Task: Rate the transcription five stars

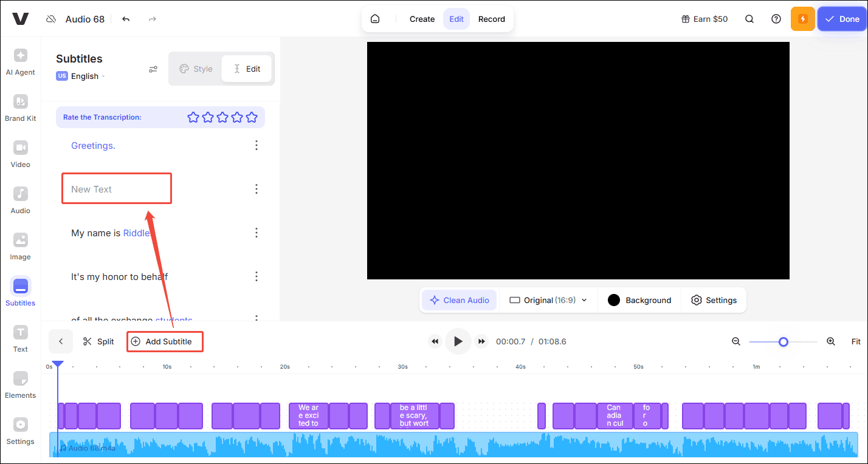Action: (252, 117)
